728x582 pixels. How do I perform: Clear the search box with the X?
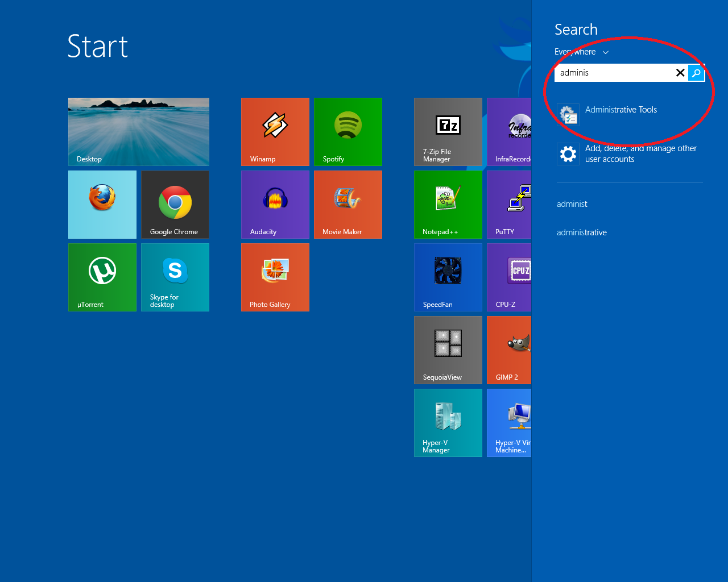[x=680, y=73]
